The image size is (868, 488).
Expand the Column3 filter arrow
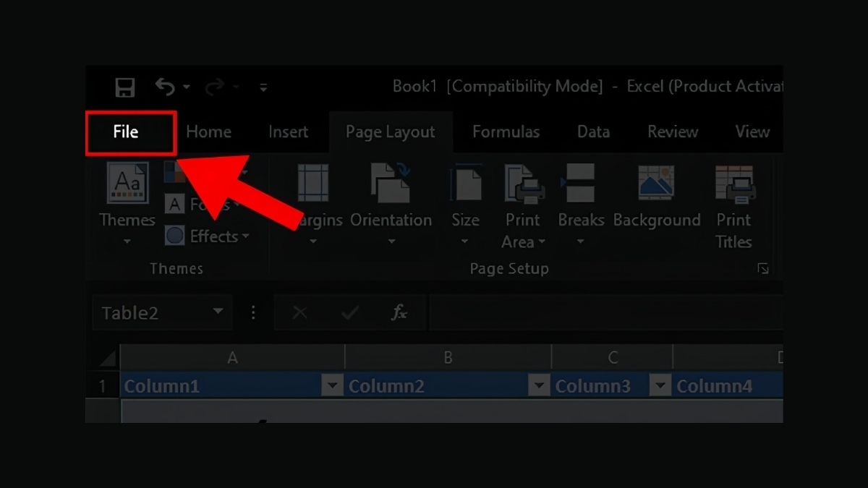(x=660, y=386)
